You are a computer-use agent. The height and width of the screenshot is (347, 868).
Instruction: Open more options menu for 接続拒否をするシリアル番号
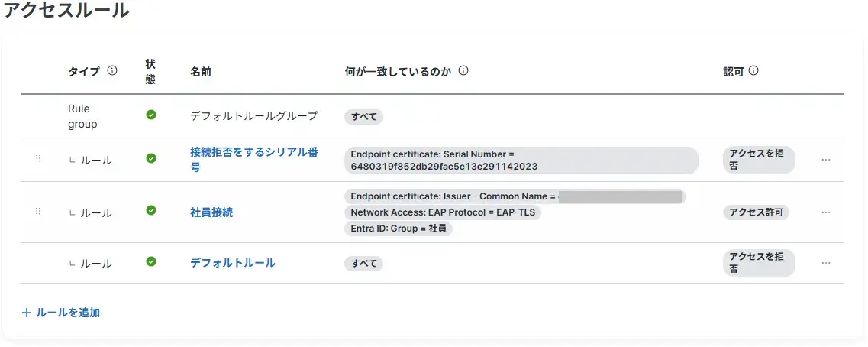[x=826, y=160]
